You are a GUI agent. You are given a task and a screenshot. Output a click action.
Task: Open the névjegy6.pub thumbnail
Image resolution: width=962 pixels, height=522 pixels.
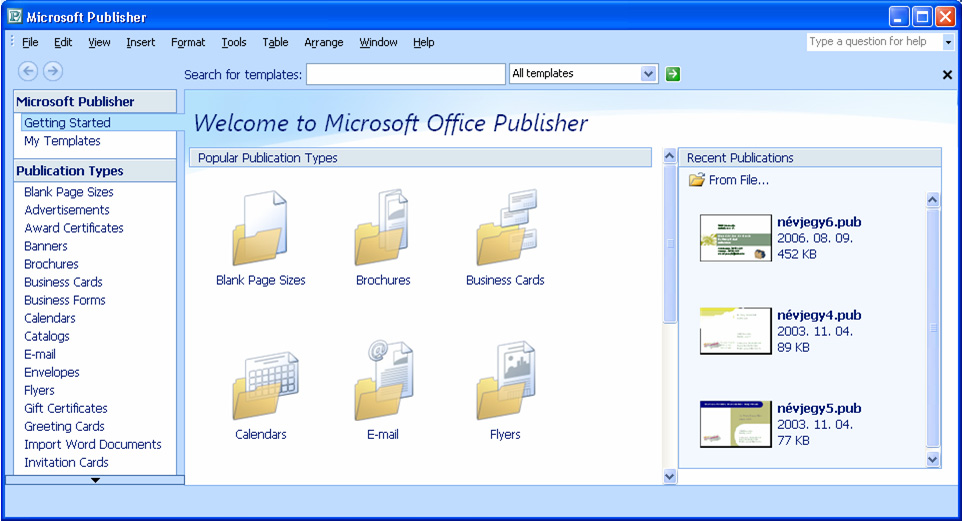point(736,237)
